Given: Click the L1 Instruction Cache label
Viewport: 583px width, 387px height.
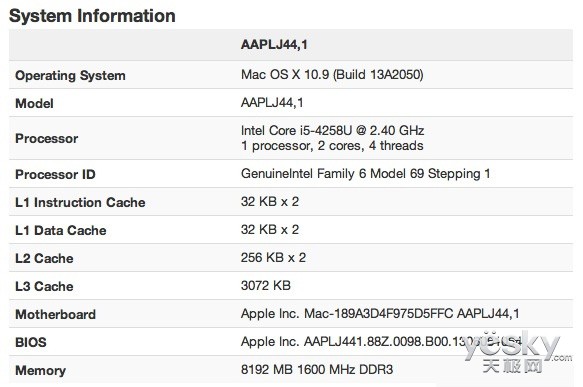Looking at the screenshot, I should click(x=80, y=202).
